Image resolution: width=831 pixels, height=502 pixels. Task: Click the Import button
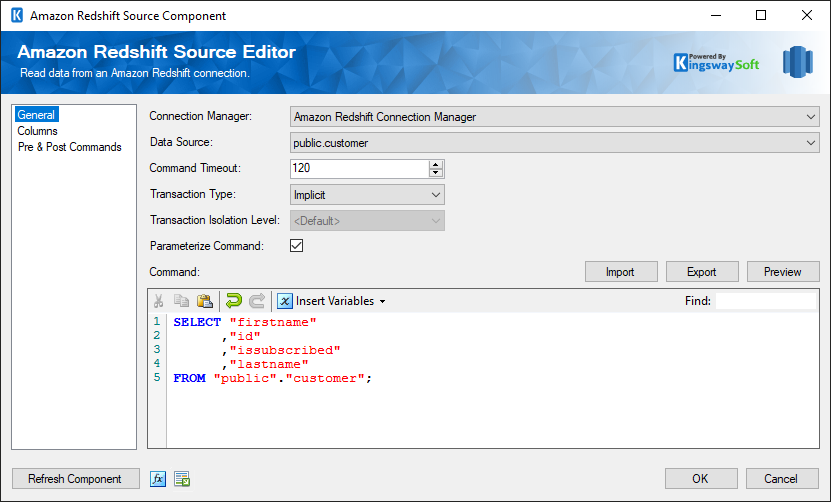pyautogui.click(x=621, y=272)
